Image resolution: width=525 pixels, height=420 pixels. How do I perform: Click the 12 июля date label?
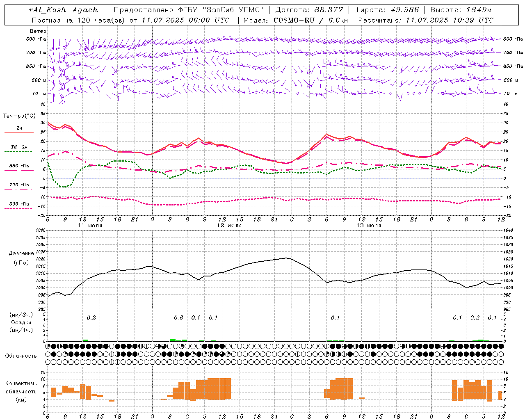[x=229, y=226]
